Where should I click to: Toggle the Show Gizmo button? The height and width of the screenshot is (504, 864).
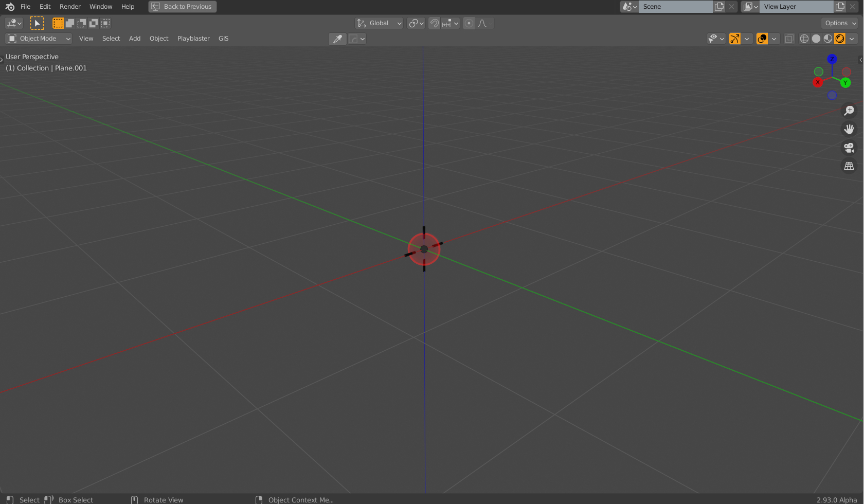coord(735,39)
